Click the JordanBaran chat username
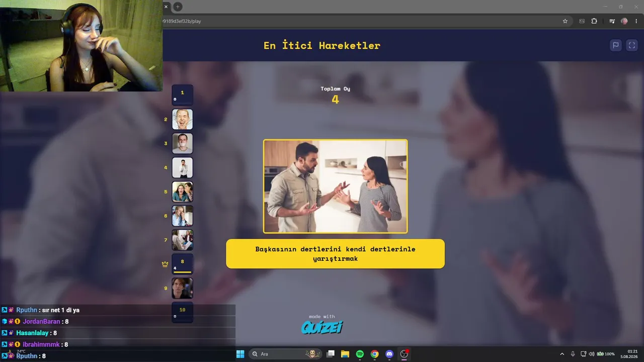Screen dimensions: 644x362 point(41,321)
